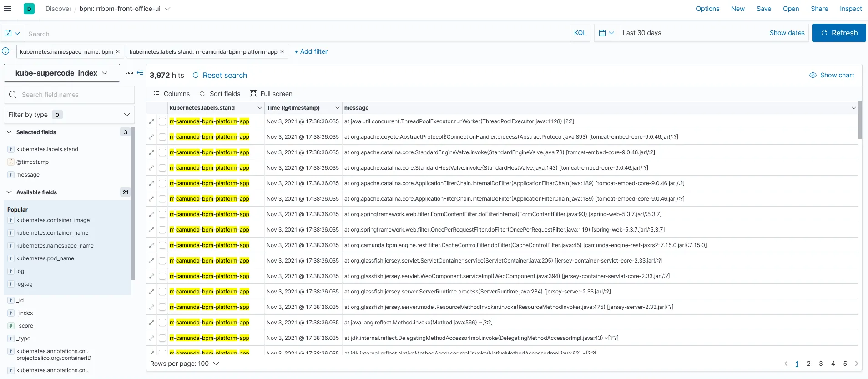Click New in the top menu
Screen dimensions: 868x379
point(738,9)
